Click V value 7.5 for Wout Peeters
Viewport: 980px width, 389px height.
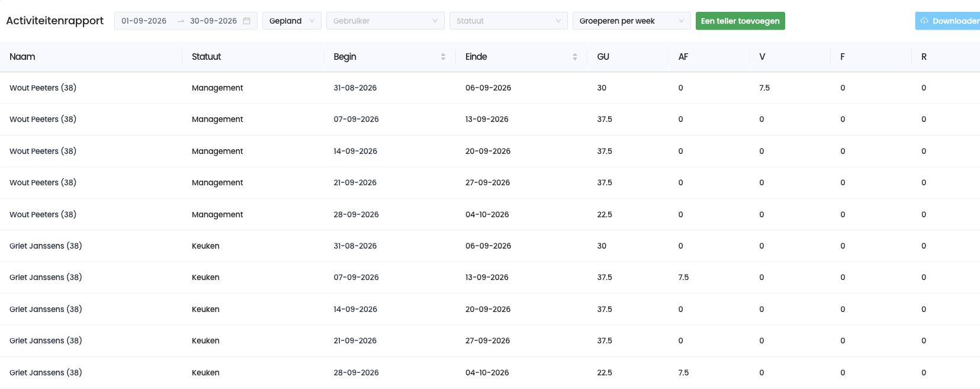point(764,88)
